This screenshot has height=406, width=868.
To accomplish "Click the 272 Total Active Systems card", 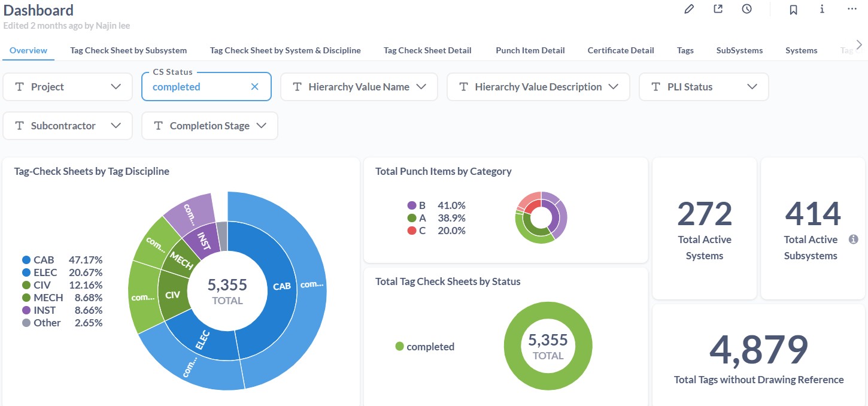I will pyautogui.click(x=704, y=228).
